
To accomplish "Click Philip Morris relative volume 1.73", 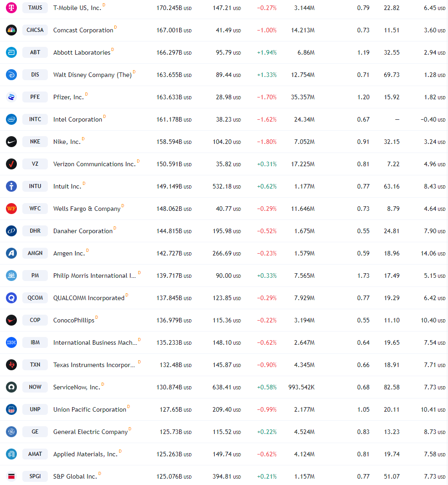I will point(363,276).
